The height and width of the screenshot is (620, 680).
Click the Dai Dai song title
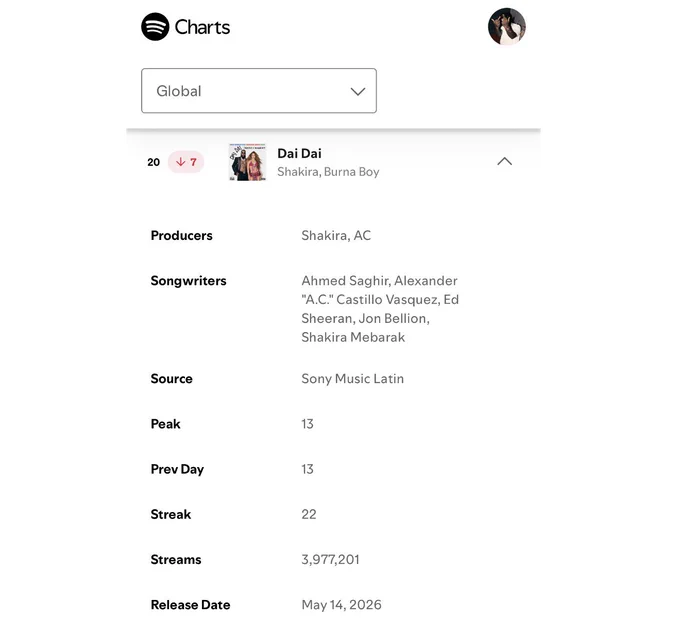coord(299,153)
